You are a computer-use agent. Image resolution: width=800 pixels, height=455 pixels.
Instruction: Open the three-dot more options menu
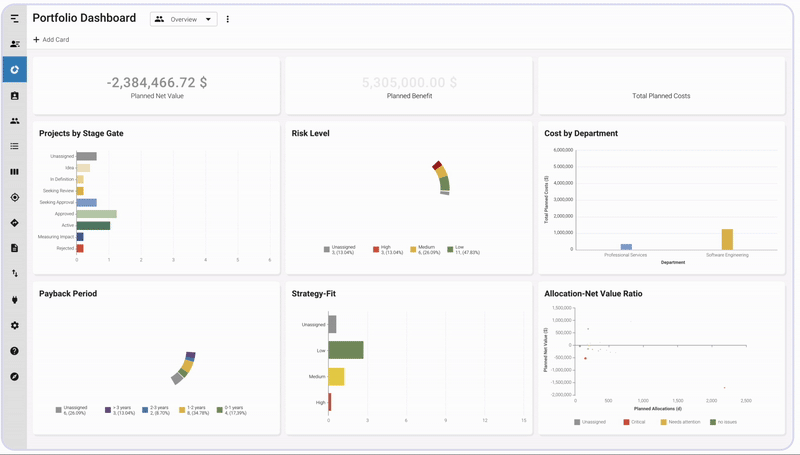[x=227, y=19]
